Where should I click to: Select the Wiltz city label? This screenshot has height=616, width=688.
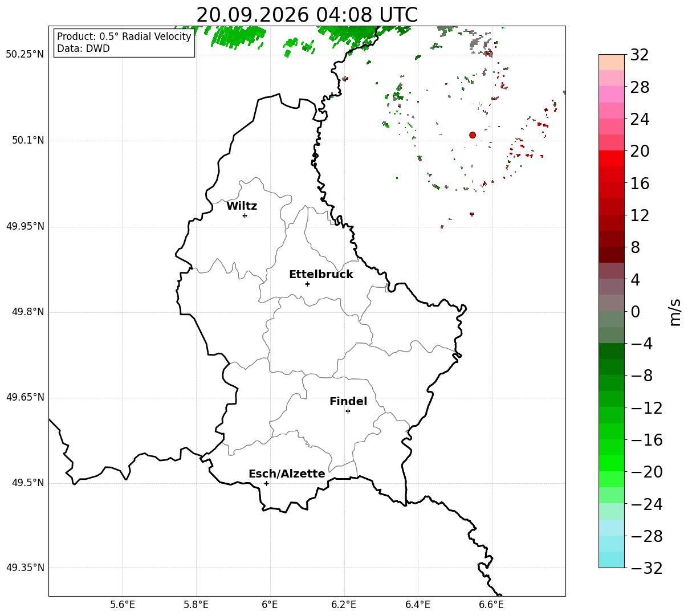(x=242, y=206)
